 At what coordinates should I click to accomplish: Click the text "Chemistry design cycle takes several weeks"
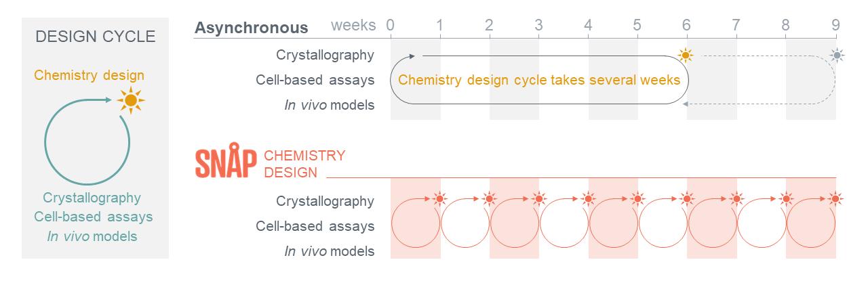(538, 80)
